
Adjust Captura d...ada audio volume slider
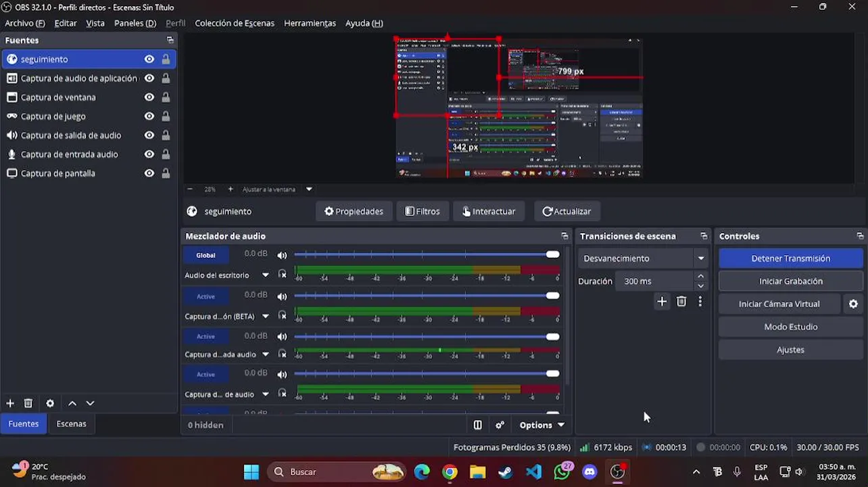(427, 336)
